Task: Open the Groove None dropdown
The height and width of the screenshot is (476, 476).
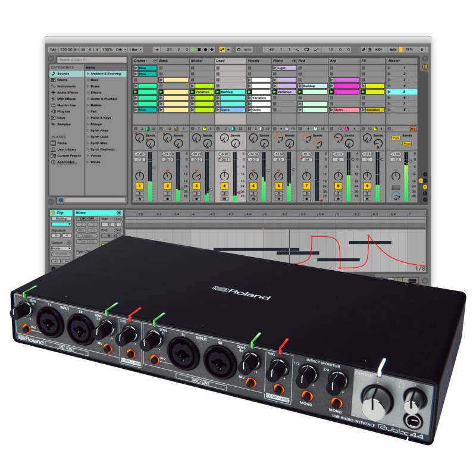Action: pyautogui.click(x=61, y=248)
